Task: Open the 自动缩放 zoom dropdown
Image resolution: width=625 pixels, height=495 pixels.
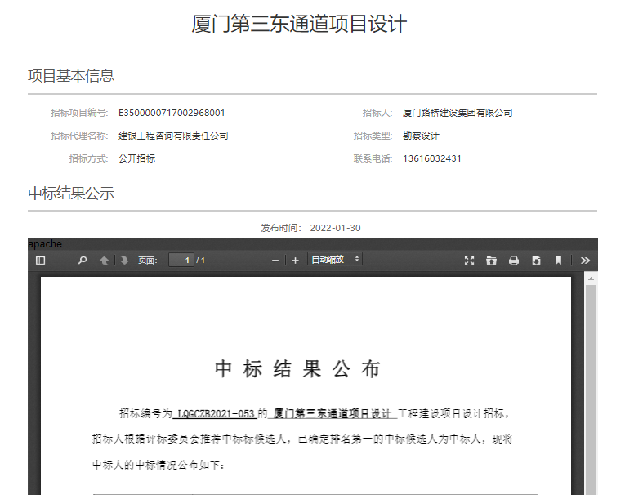Action: 335,259
